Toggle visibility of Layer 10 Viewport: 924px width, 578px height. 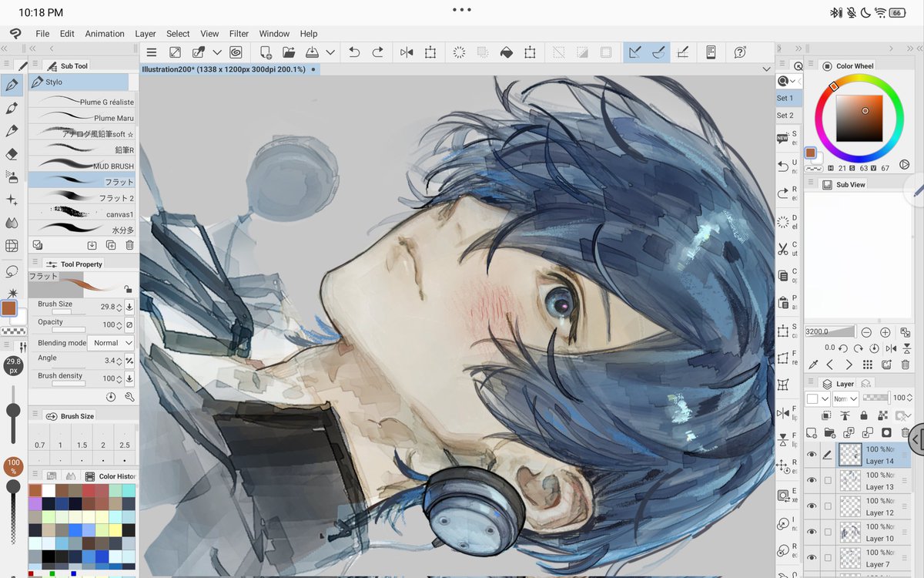pos(812,532)
